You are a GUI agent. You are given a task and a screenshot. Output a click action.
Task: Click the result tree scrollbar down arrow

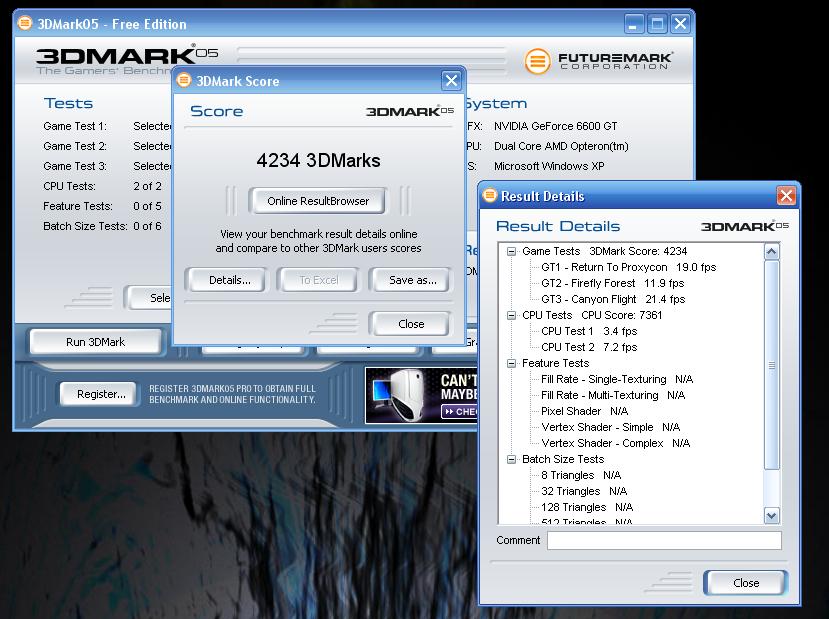pos(771,515)
